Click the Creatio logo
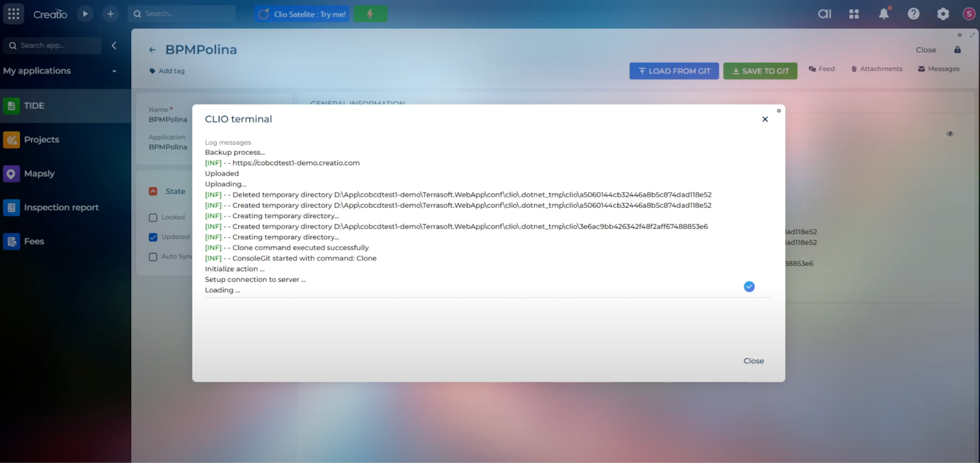 (x=50, y=14)
